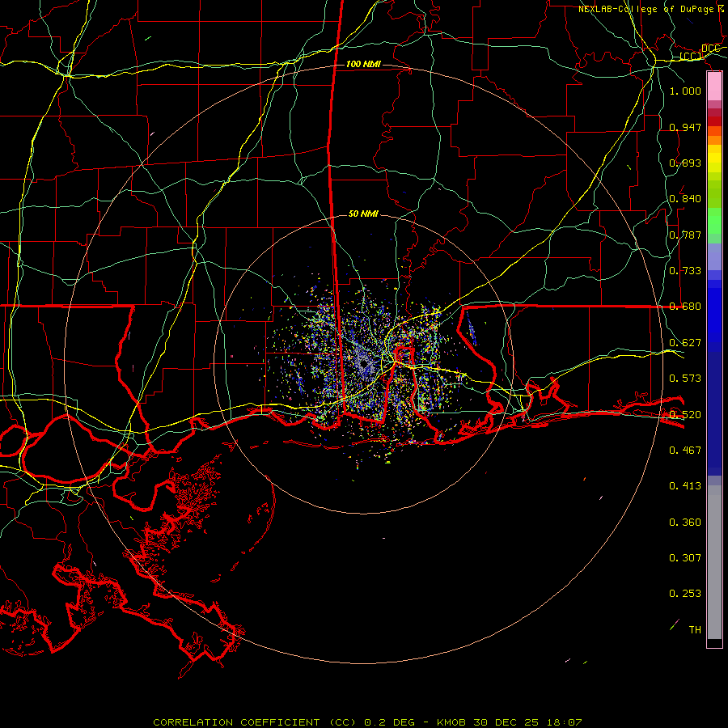
Task: Click the 0.787 scale value
Action: (x=685, y=235)
